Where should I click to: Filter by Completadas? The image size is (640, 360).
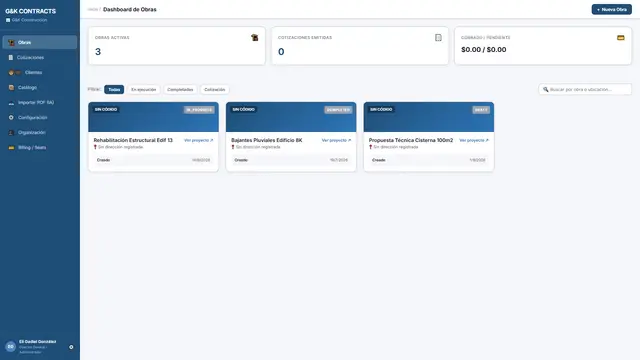pyautogui.click(x=180, y=89)
